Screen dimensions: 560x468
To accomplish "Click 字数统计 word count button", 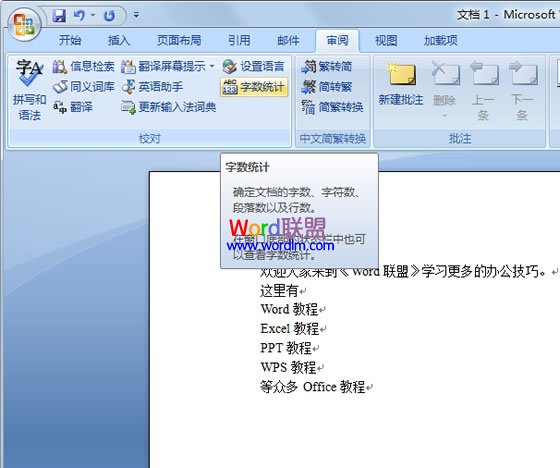I will (254, 87).
